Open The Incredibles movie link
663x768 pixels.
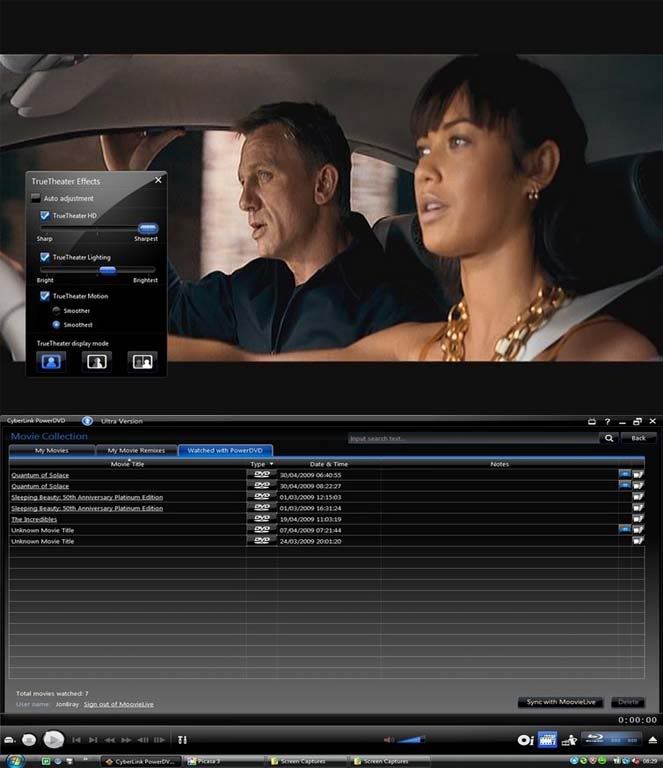pos(34,519)
